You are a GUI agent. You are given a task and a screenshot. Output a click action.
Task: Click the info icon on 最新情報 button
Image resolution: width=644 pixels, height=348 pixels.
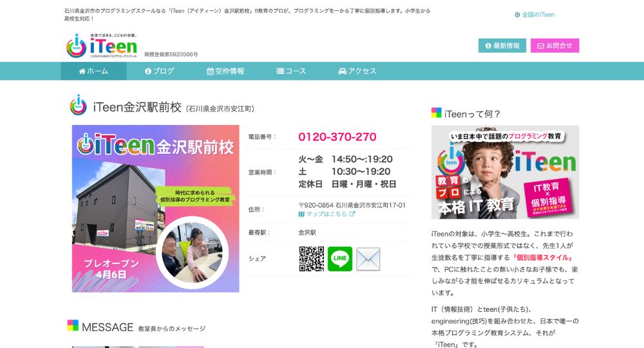tap(488, 46)
